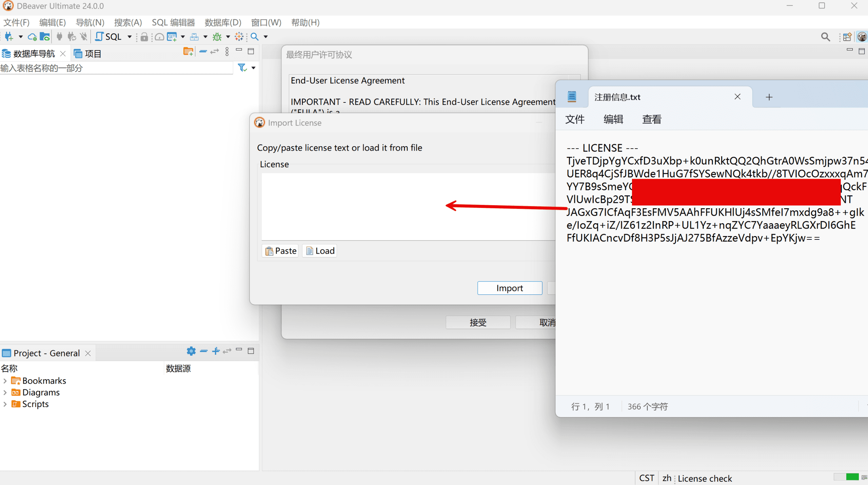
Task: Click the Paste license button
Action: [280, 251]
